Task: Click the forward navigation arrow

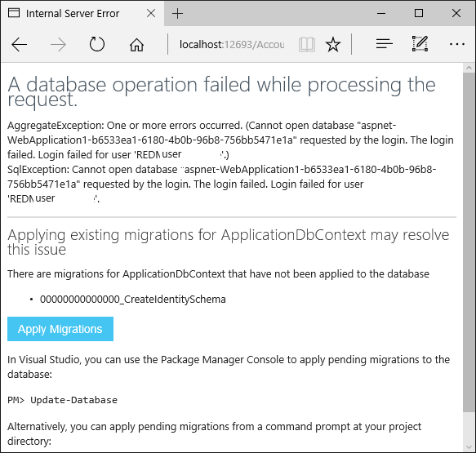Action: (x=58, y=45)
